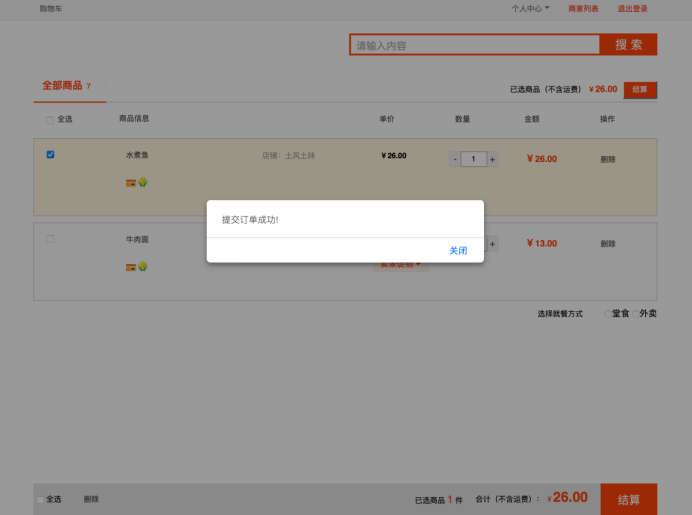Click the large 结算 button in the bottom bar
692x515 pixels.
click(x=628, y=499)
